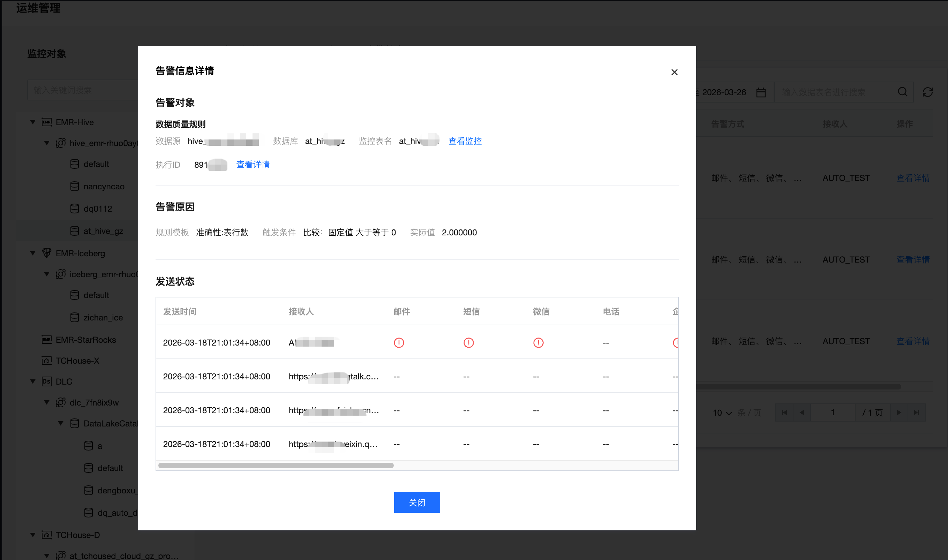Select the at_hive_gz database item

[103, 231]
